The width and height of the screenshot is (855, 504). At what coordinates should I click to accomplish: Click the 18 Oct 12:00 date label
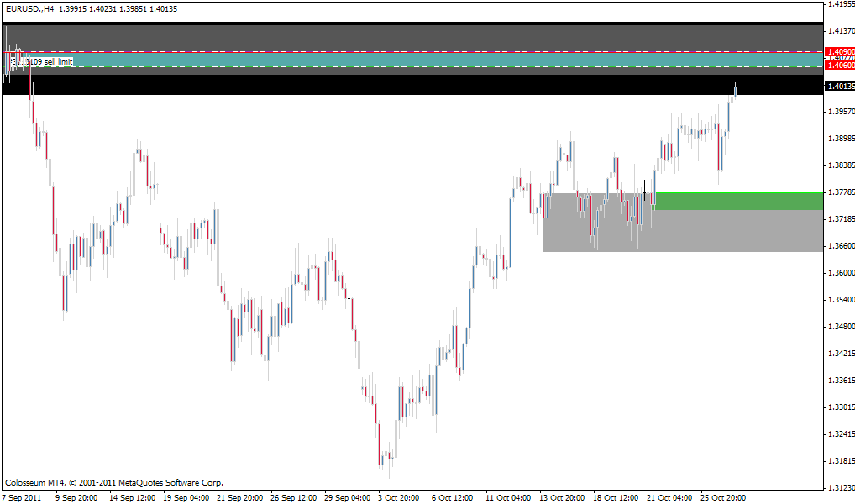click(616, 497)
